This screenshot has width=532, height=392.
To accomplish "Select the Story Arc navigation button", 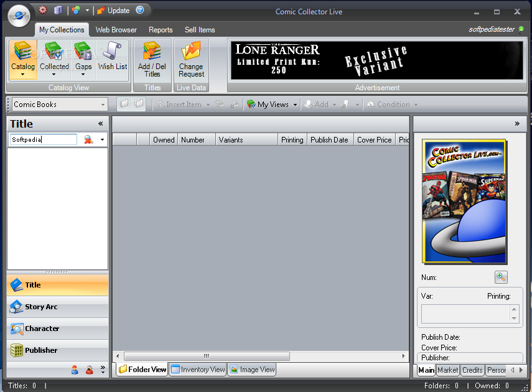I will click(x=58, y=307).
